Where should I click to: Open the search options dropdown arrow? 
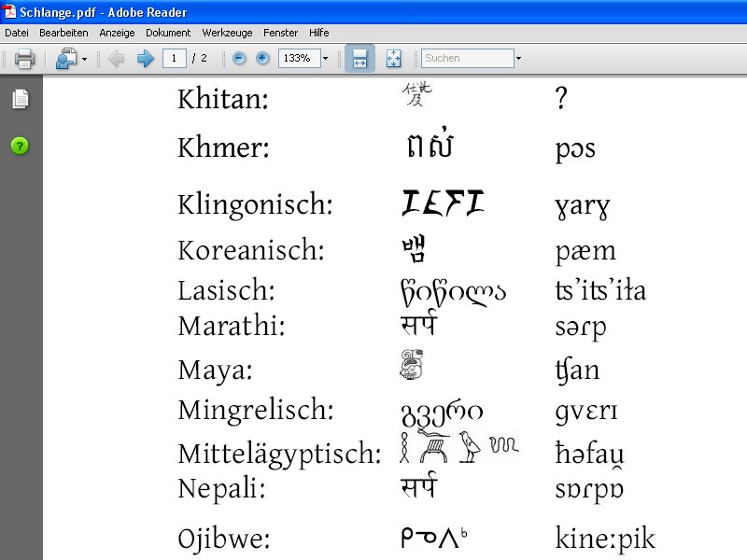(x=518, y=58)
